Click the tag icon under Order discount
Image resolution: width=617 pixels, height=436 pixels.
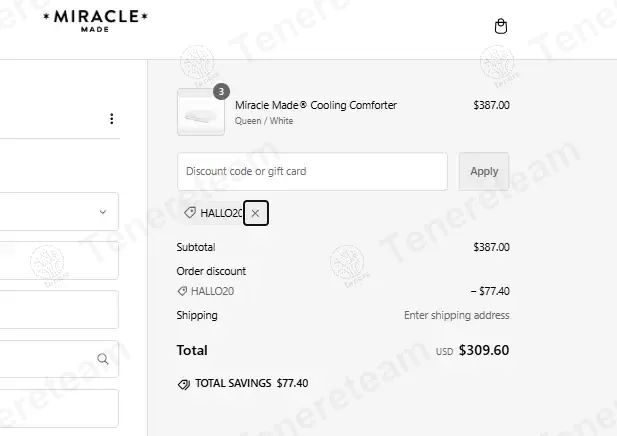tap(182, 291)
